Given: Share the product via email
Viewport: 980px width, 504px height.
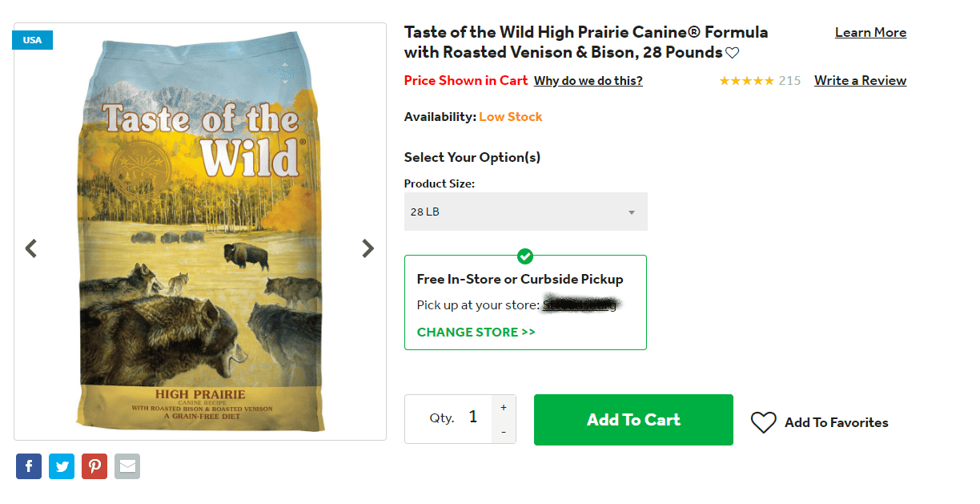Looking at the screenshot, I should tap(127, 466).
